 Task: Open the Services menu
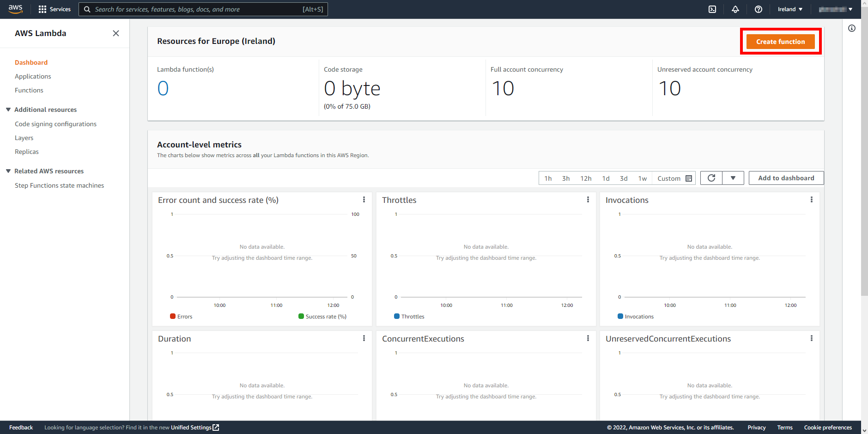(x=55, y=9)
